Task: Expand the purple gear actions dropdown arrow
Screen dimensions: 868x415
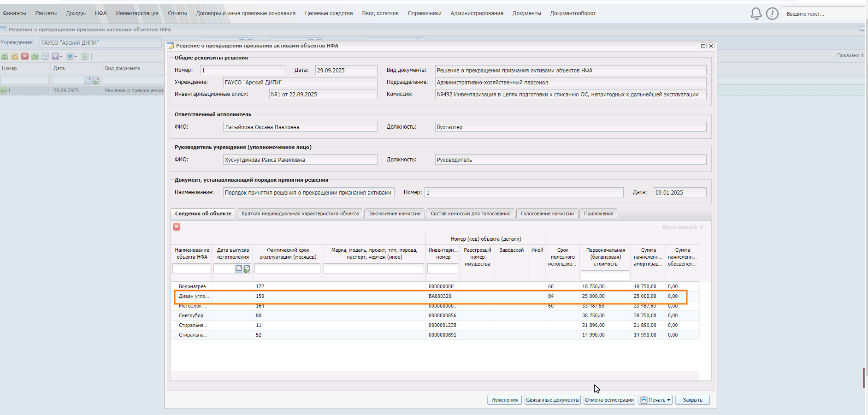Action: coord(61,57)
